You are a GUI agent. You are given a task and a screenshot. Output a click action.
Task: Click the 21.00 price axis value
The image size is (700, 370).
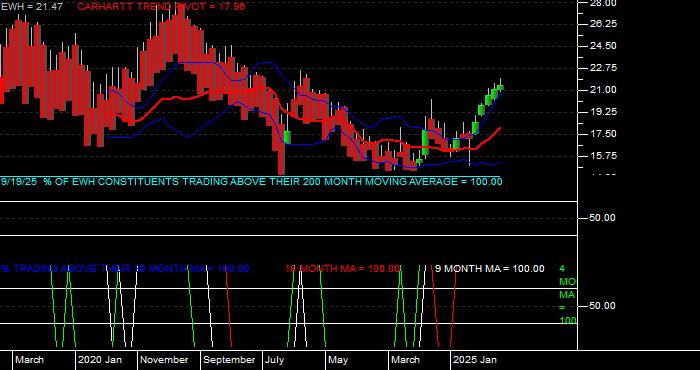603,90
